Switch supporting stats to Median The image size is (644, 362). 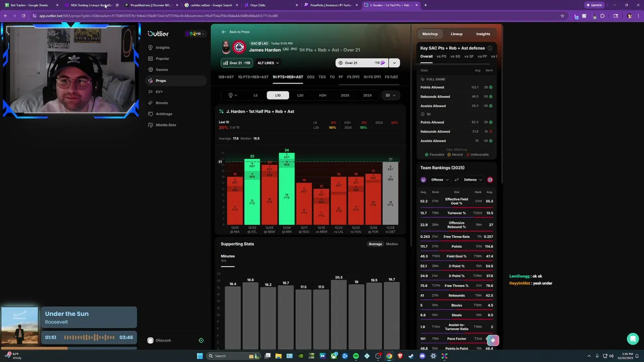tap(392, 244)
